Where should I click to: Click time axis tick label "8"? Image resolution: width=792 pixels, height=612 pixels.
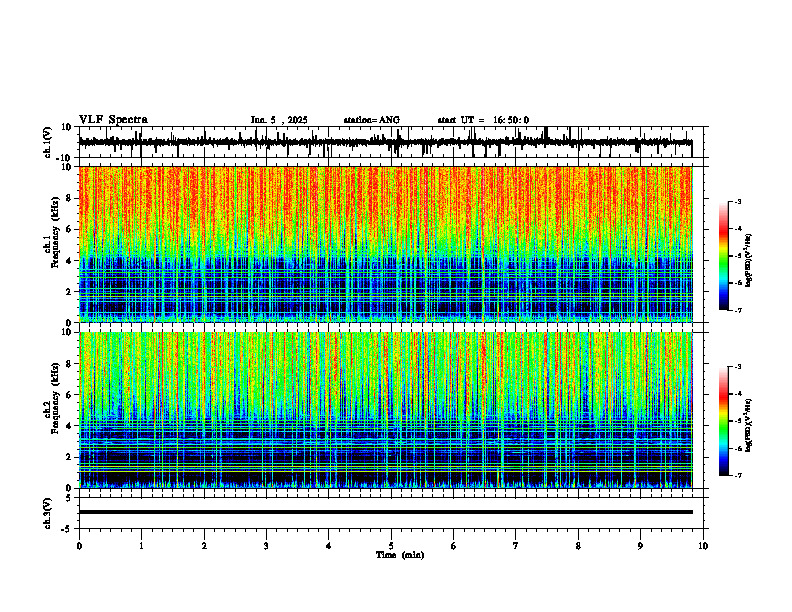tap(578, 546)
